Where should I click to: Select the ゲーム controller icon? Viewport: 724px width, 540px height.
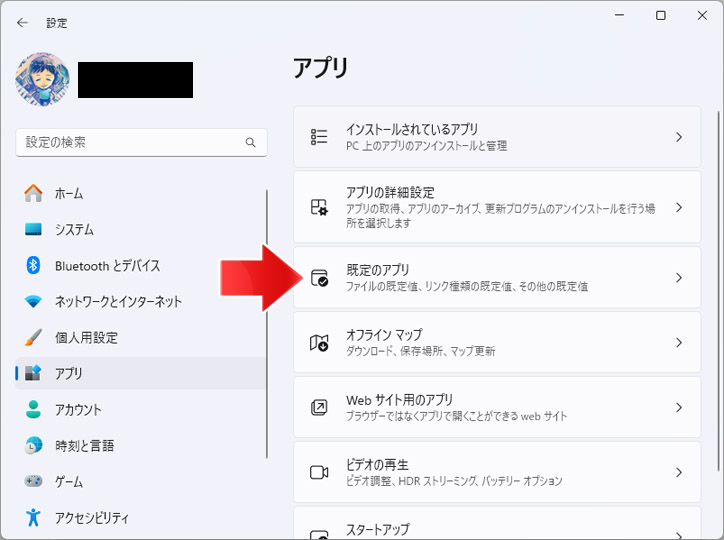click(x=33, y=481)
